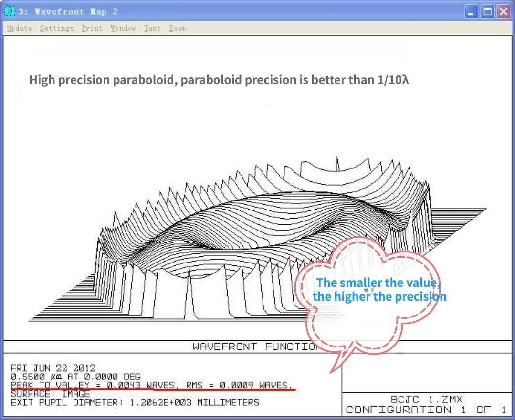515x420 pixels.
Task: Click the 'RMS = 0.0009 WAVES' value
Action: pyautogui.click(x=239, y=385)
